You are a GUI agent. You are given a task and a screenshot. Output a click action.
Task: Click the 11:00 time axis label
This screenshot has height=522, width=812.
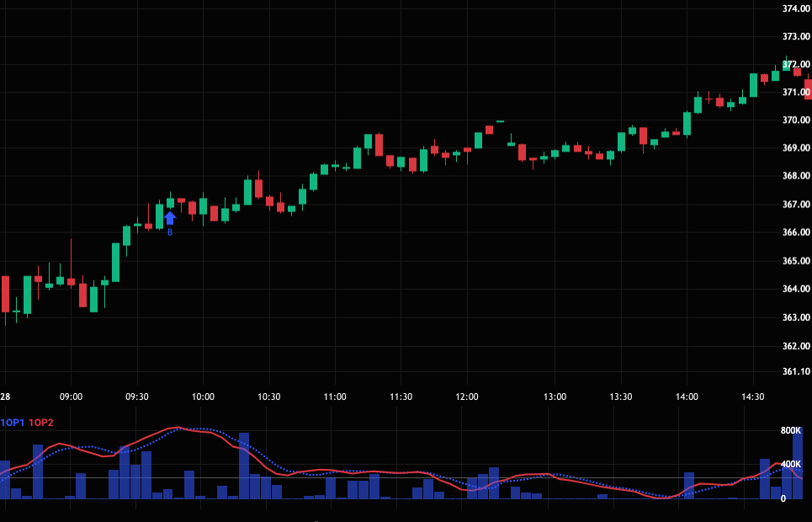[x=335, y=397]
